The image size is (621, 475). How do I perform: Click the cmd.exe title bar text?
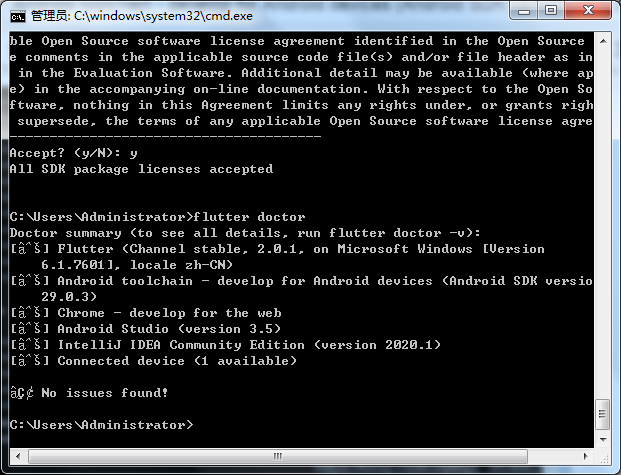[x=142, y=16]
